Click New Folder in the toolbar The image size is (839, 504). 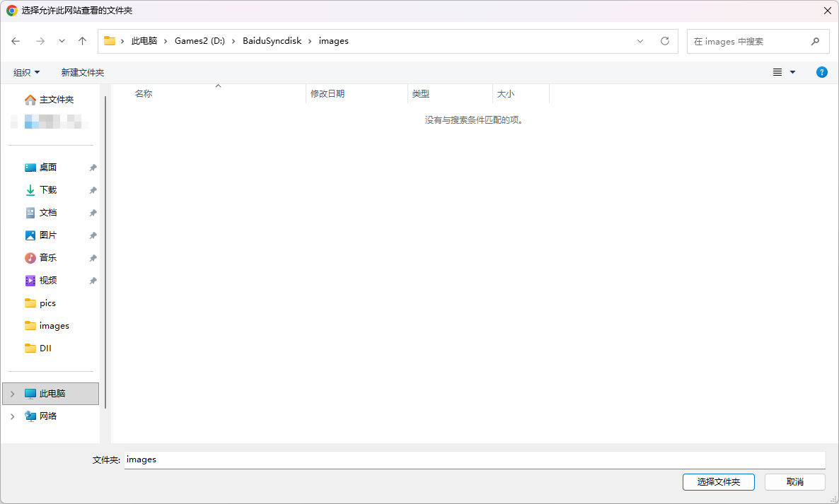[82, 72]
